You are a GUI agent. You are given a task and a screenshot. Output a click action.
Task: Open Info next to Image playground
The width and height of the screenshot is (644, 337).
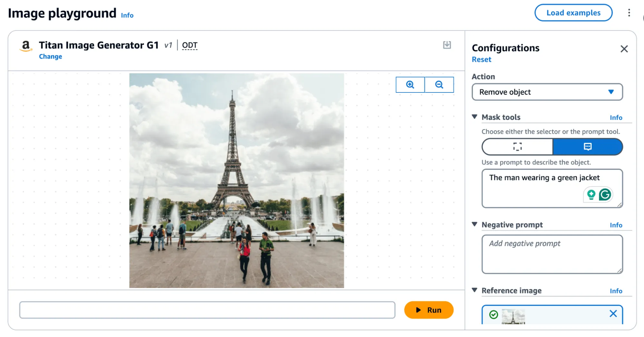(x=127, y=15)
